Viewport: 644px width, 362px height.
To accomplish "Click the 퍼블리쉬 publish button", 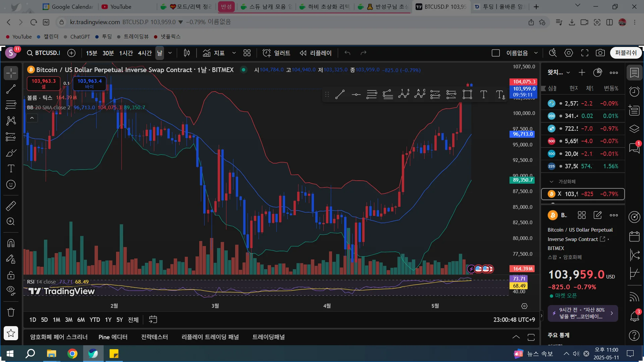I will pyautogui.click(x=626, y=53).
